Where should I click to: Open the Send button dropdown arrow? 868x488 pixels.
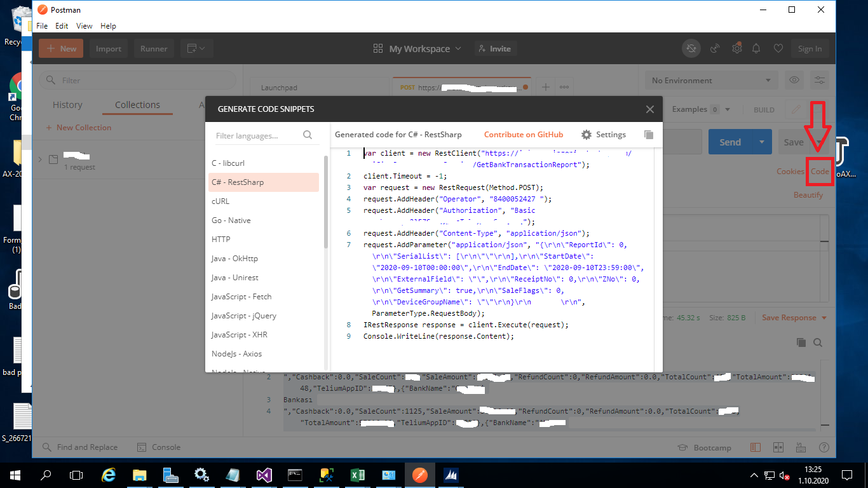[762, 142]
